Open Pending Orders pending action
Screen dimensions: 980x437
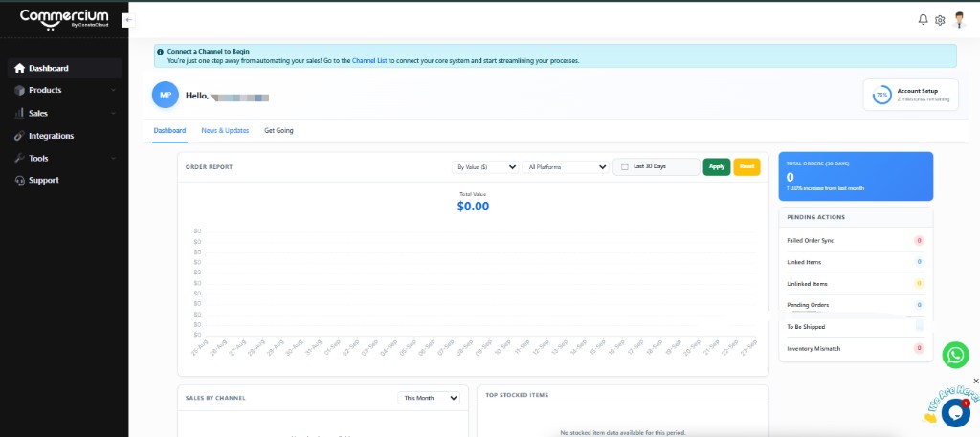coord(856,305)
